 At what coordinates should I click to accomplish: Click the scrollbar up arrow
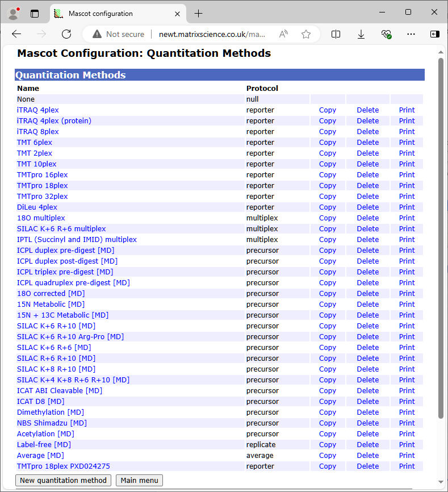pyautogui.click(x=441, y=52)
